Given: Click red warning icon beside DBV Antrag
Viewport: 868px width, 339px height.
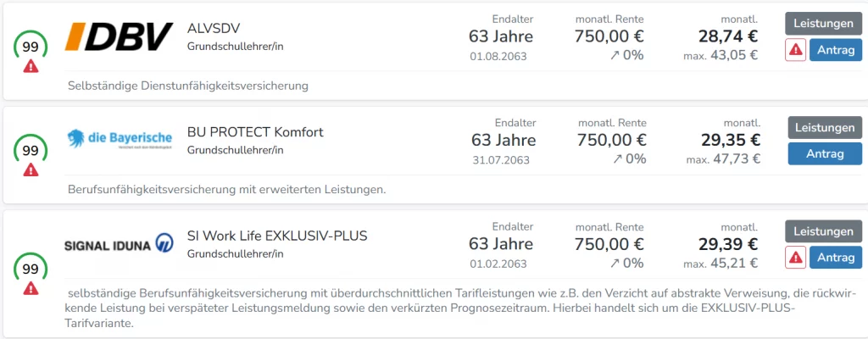Looking at the screenshot, I should coord(796,50).
